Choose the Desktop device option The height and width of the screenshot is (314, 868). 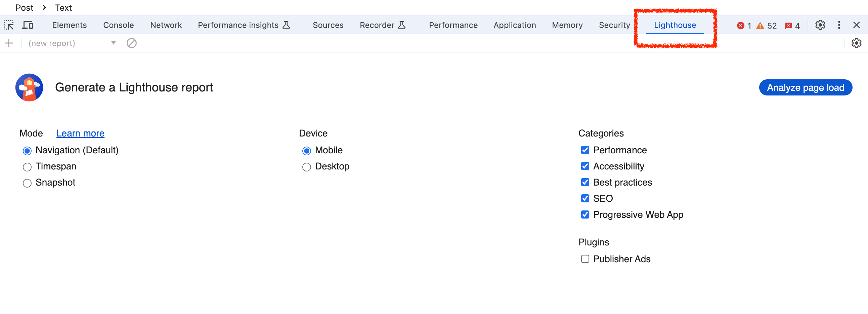(x=306, y=167)
